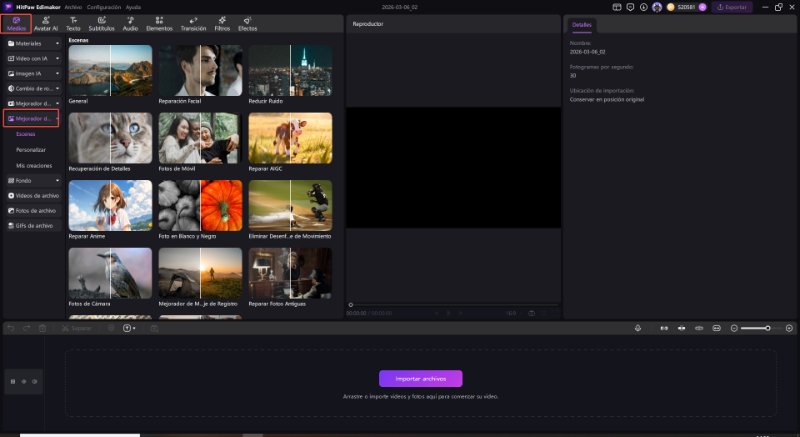This screenshot has height=437, width=800.
Task: Open the Transición panel
Action: 192,23
